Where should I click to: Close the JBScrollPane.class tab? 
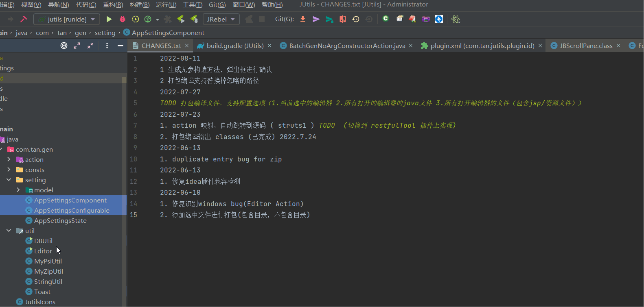pos(618,46)
